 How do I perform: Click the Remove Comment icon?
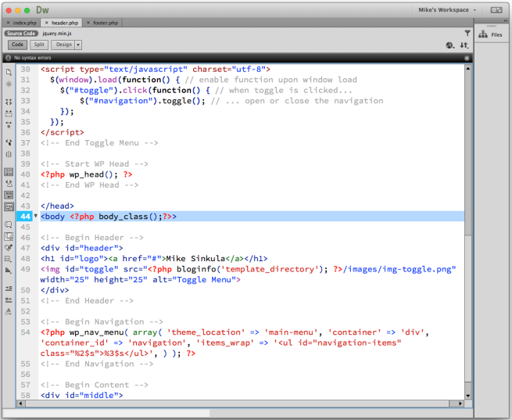coord(9,236)
